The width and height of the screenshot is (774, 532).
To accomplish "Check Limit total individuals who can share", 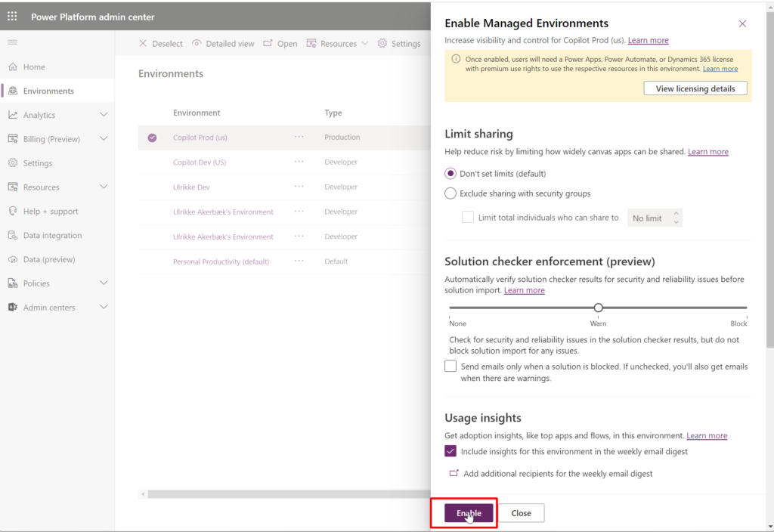I will click(467, 217).
